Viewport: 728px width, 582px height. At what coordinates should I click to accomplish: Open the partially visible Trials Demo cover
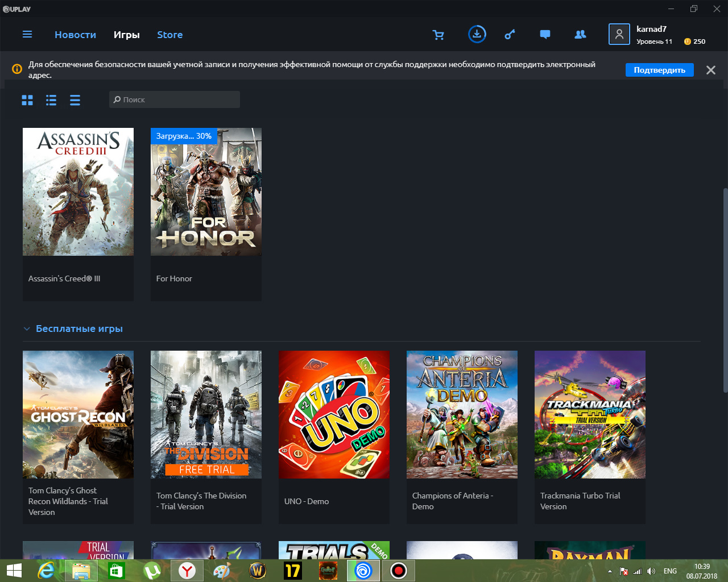click(x=334, y=550)
